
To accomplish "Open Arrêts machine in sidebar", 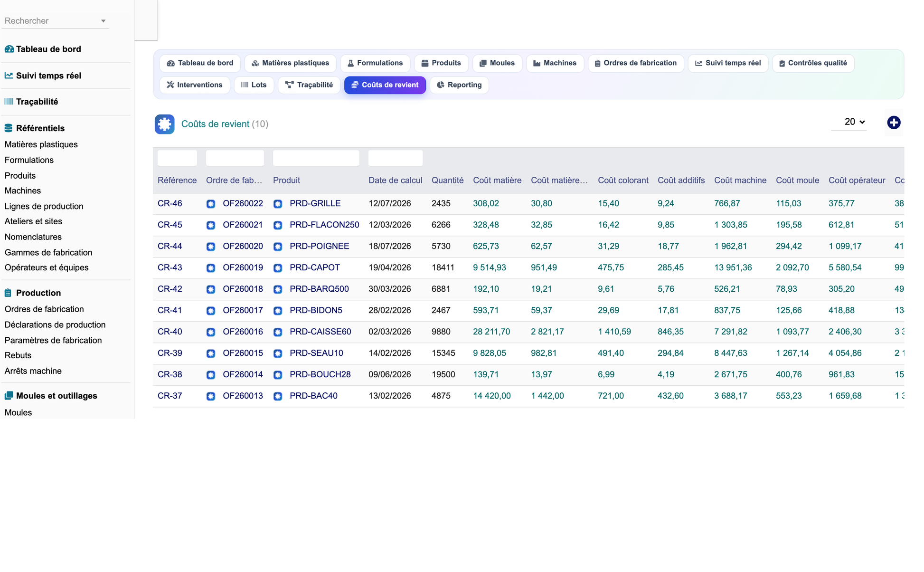I will (33, 371).
